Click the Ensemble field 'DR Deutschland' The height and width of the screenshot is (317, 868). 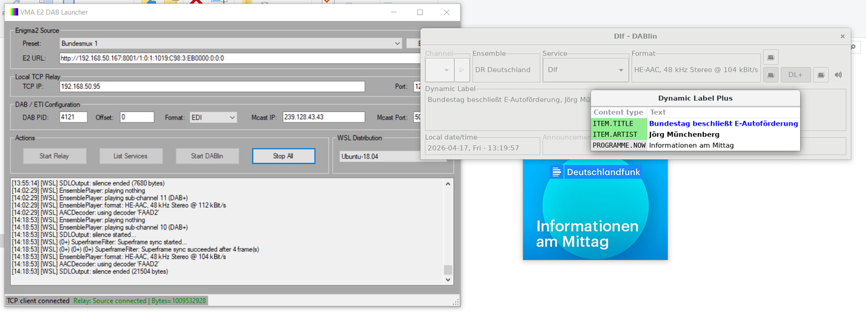point(505,69)
